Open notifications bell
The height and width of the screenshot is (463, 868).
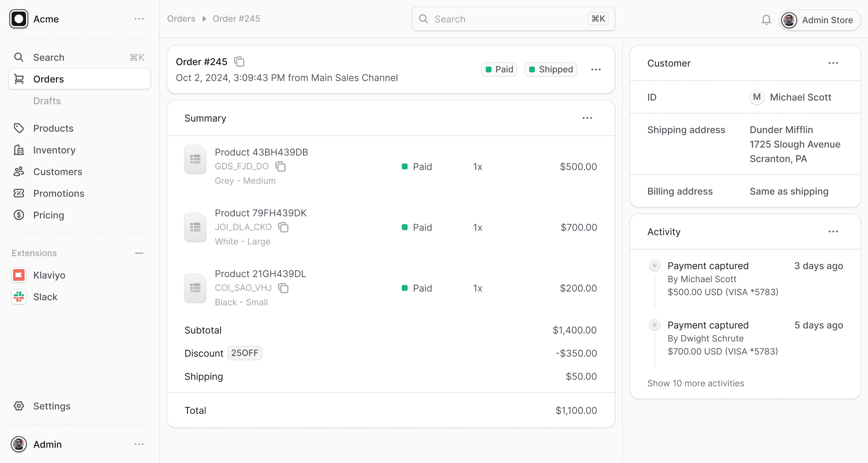pyautogui.click(x=766, y=19)
